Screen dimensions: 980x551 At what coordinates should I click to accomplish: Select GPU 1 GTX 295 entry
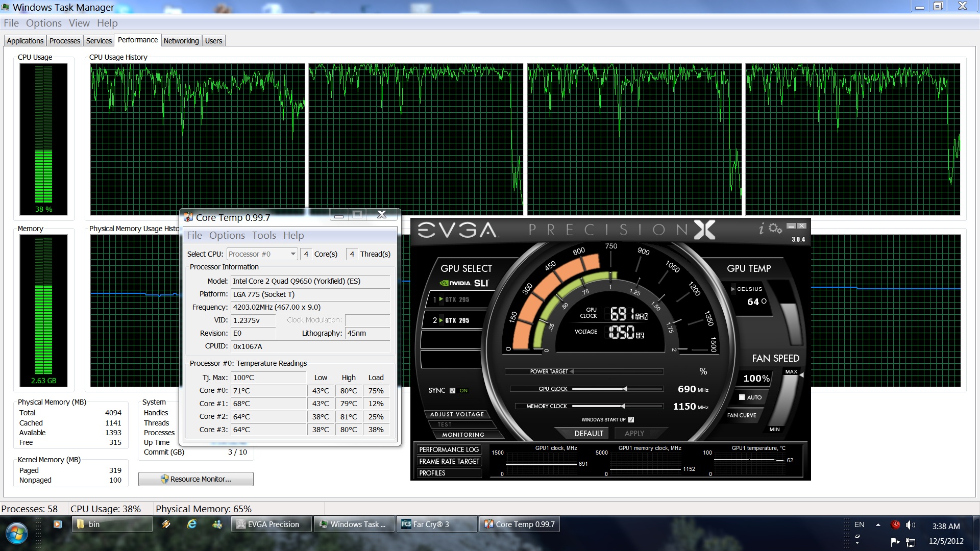456,299
